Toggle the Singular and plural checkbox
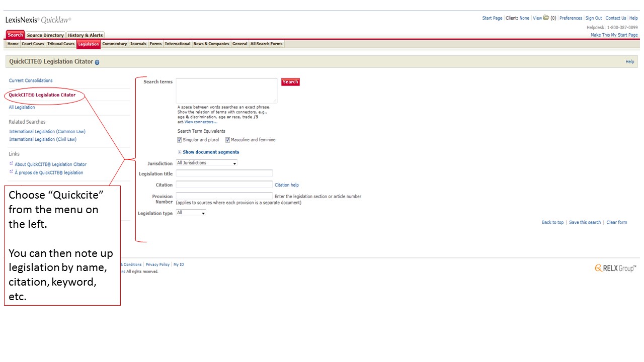The image size is (644, 362). coord(180,140)
